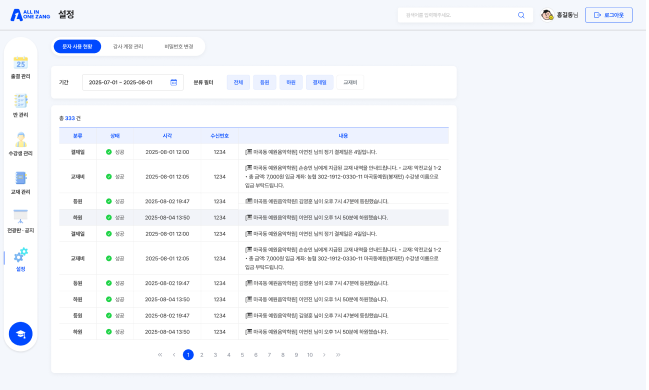
Task: Toggle the 등원 category filter chip
Action: tap(264, 82)
